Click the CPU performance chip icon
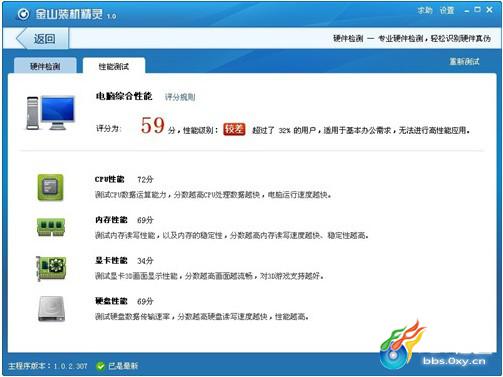503x377 pixels. tap(50, 187)
